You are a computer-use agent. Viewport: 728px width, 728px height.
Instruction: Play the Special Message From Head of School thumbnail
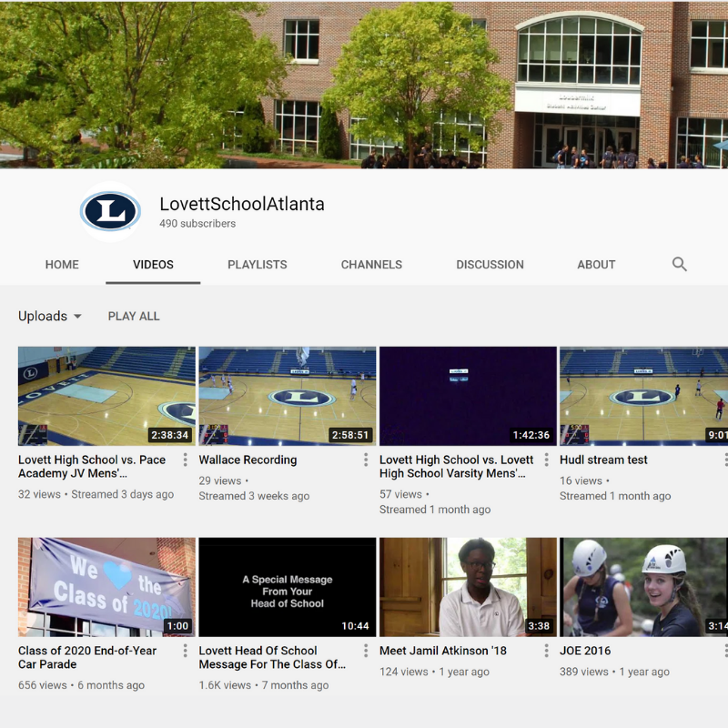coord(288,587)
